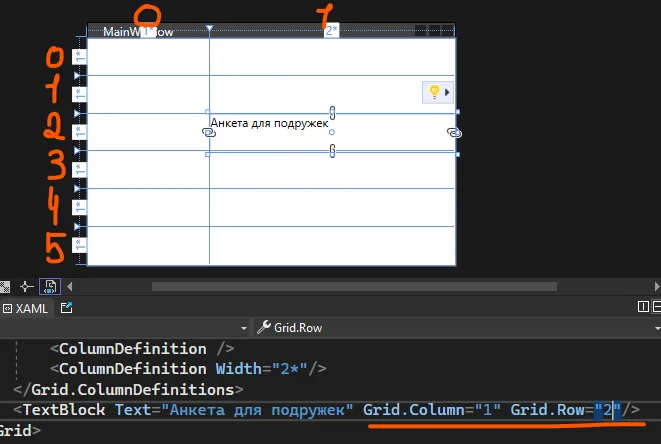The height and width of the screenshot is (444, 661).
Task: Select the "Анкета для подружек" TextBlock in designer
Action: click(x=269, y=123)
